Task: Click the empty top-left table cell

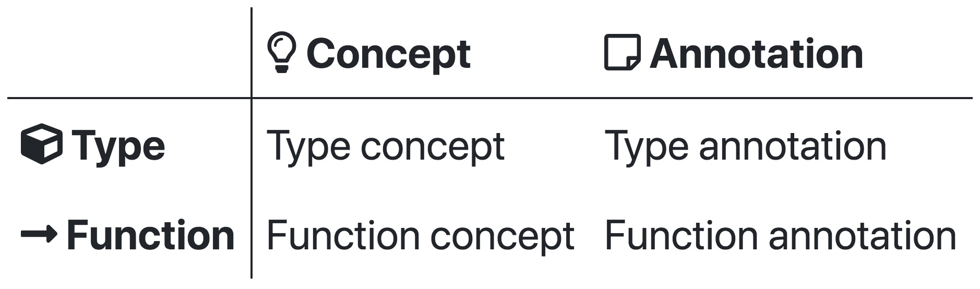Action: point(129,52)
